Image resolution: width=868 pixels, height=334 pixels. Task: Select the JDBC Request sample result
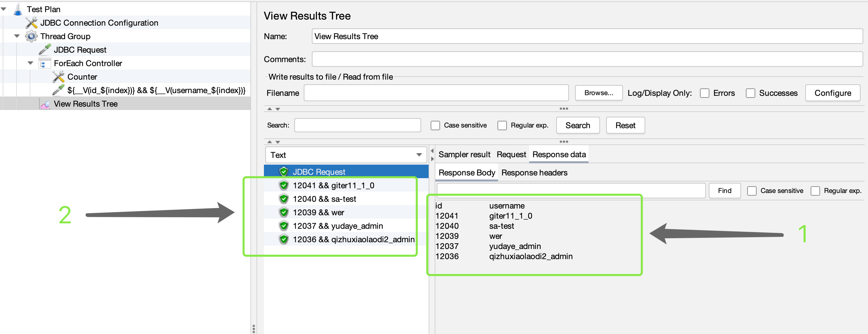click(319, 172)
